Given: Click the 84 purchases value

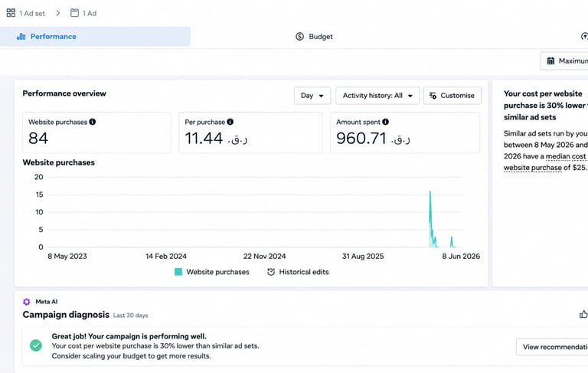Looking at the screenshot, I should (x=38, y=139).
